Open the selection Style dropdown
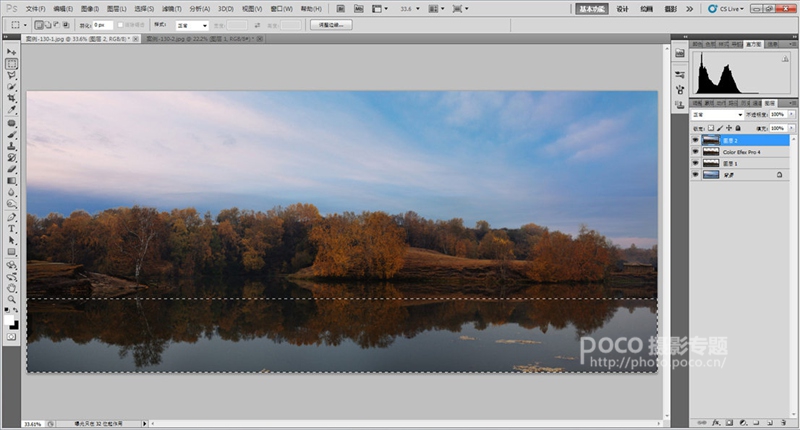The height and width of the screenshot is (430, 800). pos(191,25)
